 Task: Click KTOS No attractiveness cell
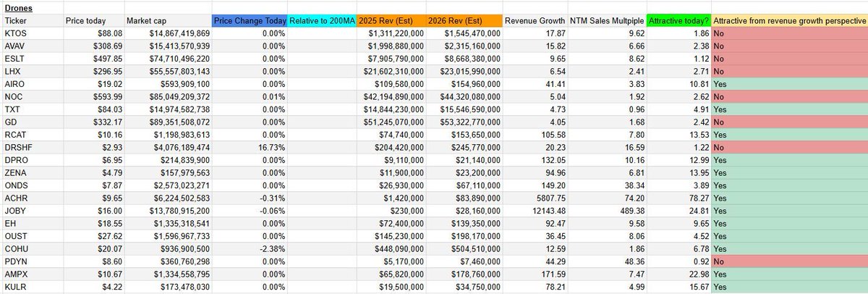point(789,33)
